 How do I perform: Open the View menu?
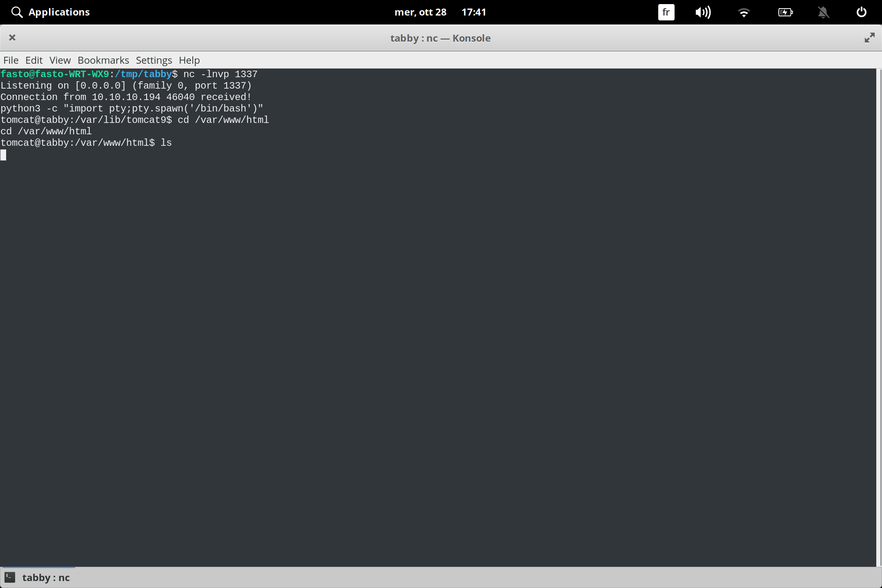click(x=60, y=60)
